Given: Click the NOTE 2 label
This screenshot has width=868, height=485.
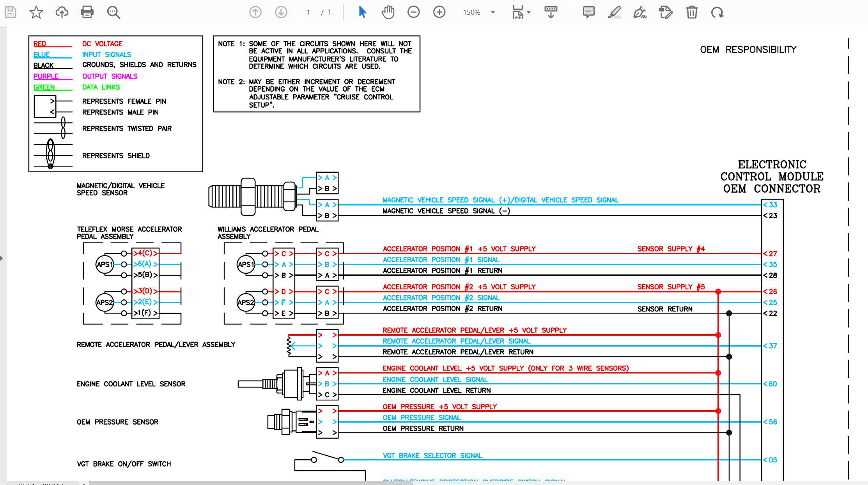Looking at the screenshot, I should click(231, 81).
